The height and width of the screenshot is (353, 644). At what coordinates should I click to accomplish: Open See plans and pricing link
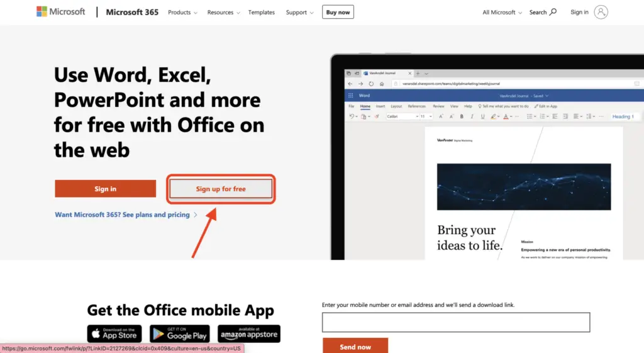[x=126, y=215]
